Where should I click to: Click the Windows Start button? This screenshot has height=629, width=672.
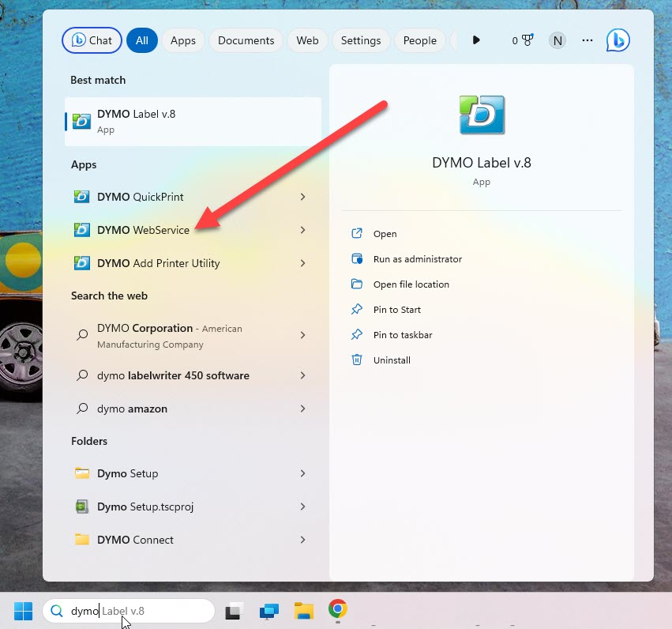pyautogui.click(x=23, y=611)
